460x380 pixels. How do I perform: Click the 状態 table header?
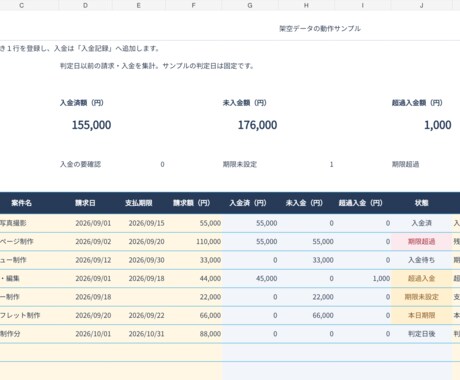point(421,203)
